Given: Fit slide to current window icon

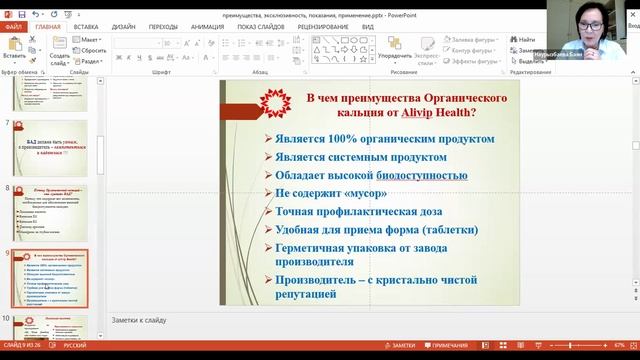Looking at the screenshot, I should coord(634,345).
